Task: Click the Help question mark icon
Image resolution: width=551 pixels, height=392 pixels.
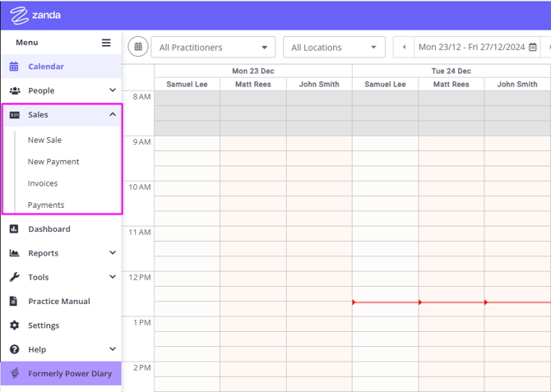Action: [14, 349]
